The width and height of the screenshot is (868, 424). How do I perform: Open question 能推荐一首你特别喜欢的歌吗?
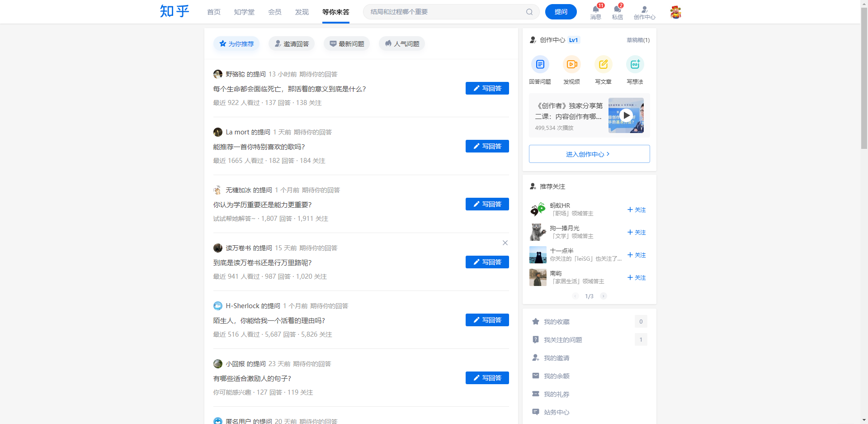pyautogui.click(x=259, y=147)
